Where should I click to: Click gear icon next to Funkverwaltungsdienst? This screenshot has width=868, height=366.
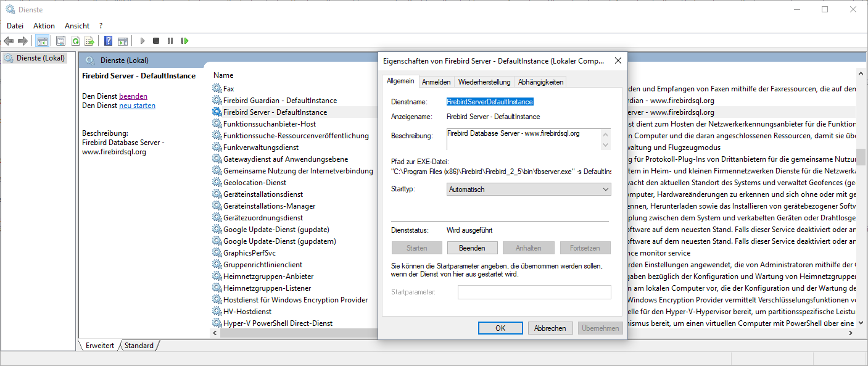coord(217,148)
